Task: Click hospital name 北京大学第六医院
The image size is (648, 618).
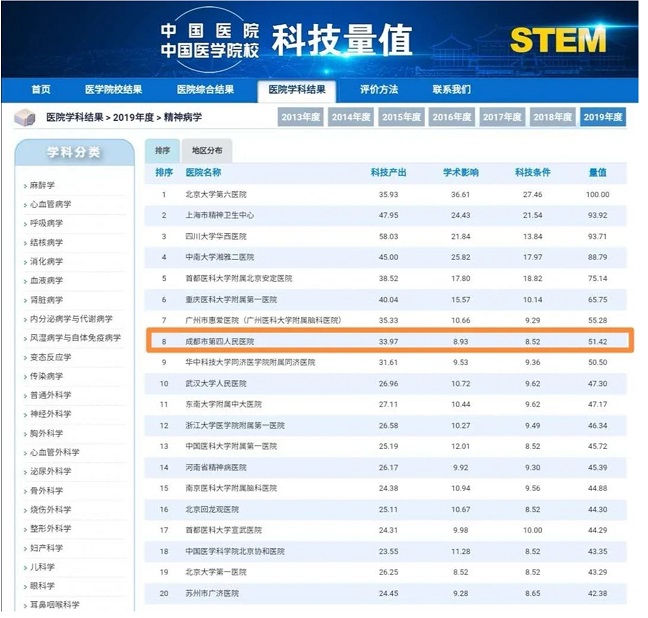Action: tap(216, 194)
